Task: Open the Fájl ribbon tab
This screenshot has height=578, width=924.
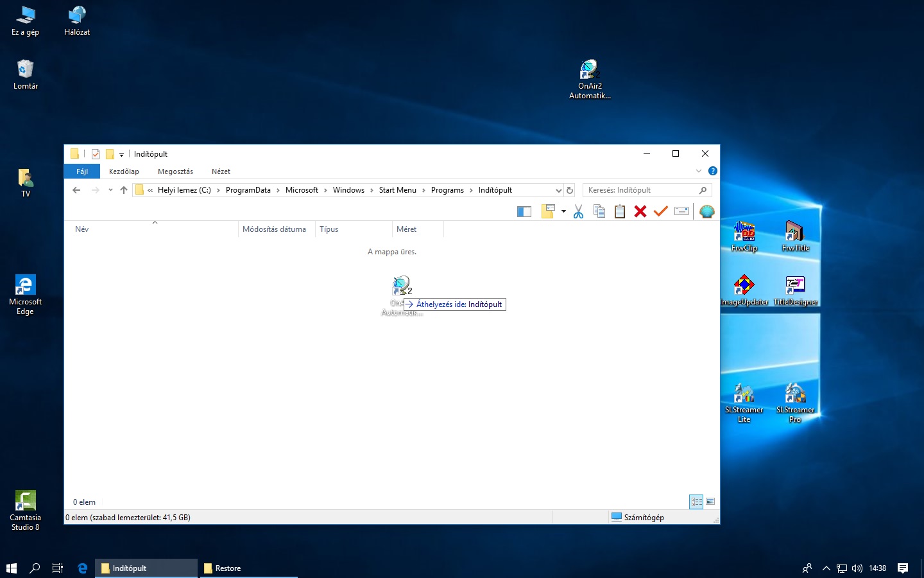Action: tap(82, 171)
